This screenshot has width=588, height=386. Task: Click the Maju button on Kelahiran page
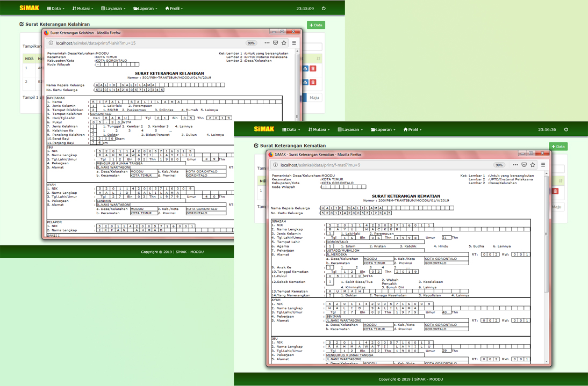coord(314,98)
